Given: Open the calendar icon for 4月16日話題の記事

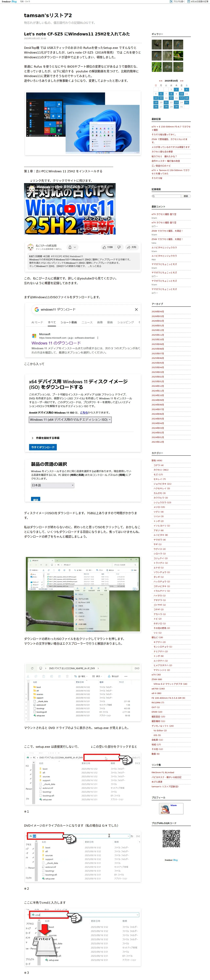Looking at the screenshot, I should pos(188,1).
